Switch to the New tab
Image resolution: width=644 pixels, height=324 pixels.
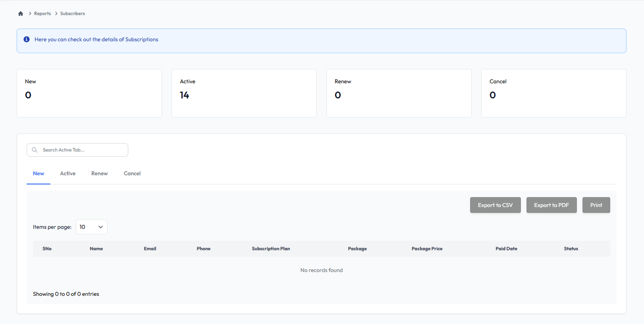point(39,174)
